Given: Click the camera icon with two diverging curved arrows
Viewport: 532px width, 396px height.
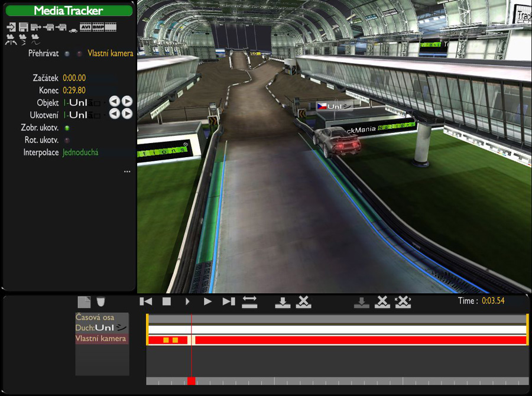Looking at the screenshot, I should click(x=11, y=40).
